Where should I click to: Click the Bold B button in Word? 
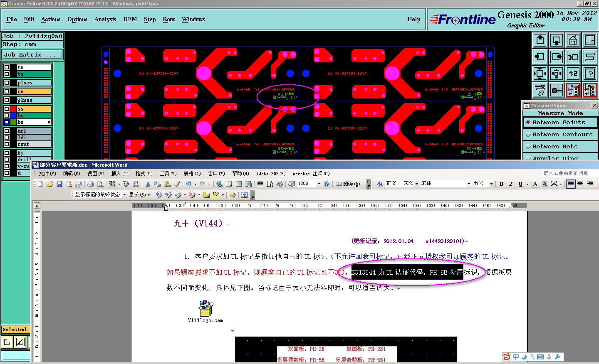point(501,184)
